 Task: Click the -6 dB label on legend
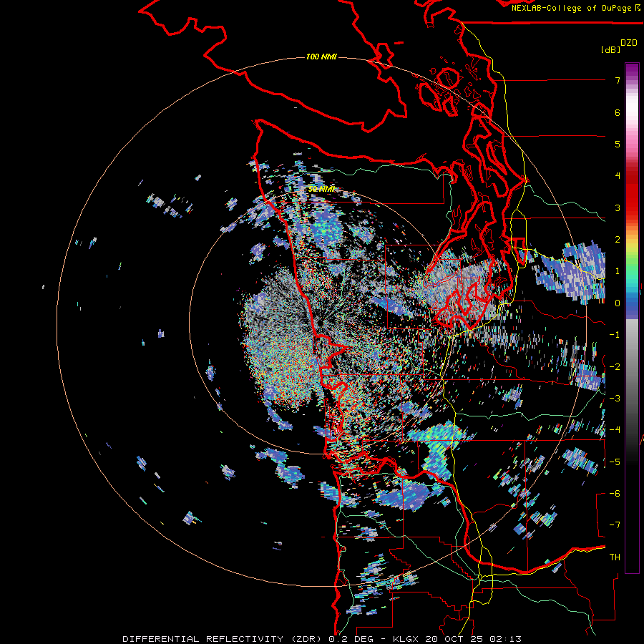click(x=615, y=493)
